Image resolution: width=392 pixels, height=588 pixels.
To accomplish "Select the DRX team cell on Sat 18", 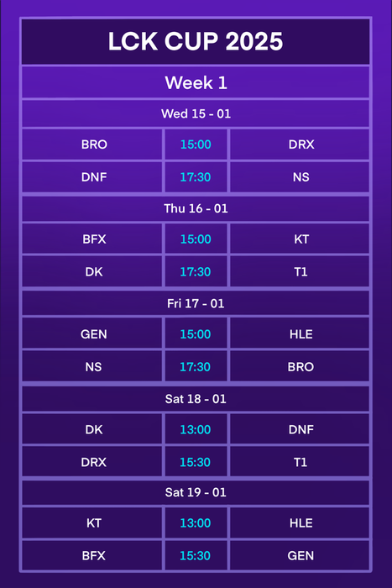I will coord(92,462).
